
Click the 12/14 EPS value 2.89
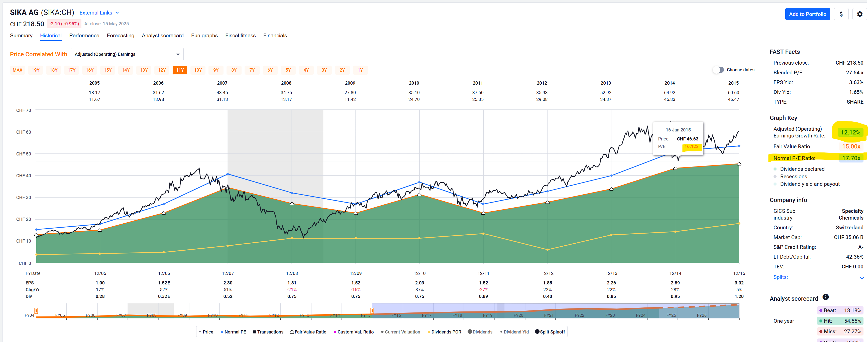point(675,283)
